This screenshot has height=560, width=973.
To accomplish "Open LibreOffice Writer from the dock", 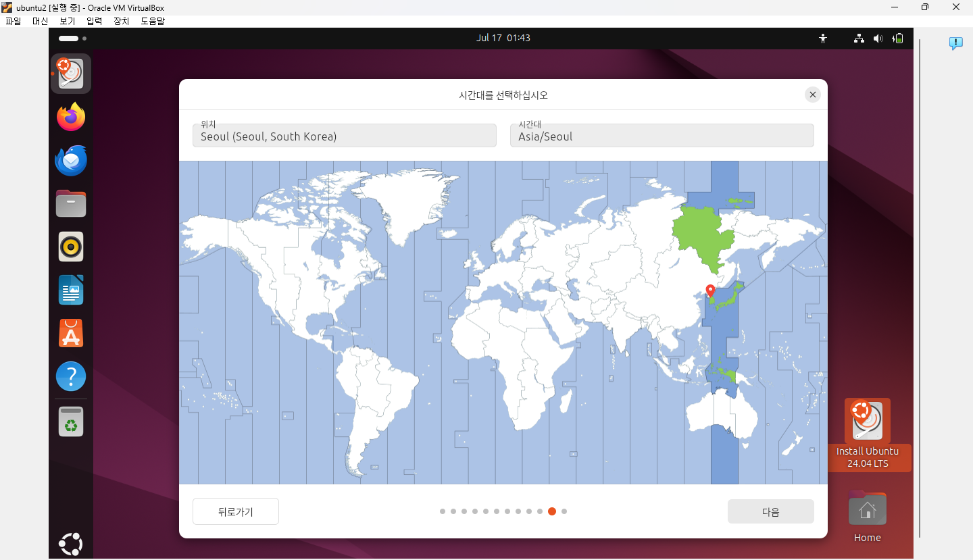I will pos(71,290).
